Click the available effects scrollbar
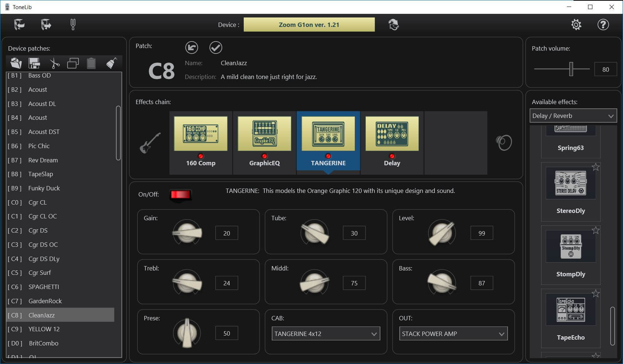This screenshot has width=623, height=364. tap(612, 326)
